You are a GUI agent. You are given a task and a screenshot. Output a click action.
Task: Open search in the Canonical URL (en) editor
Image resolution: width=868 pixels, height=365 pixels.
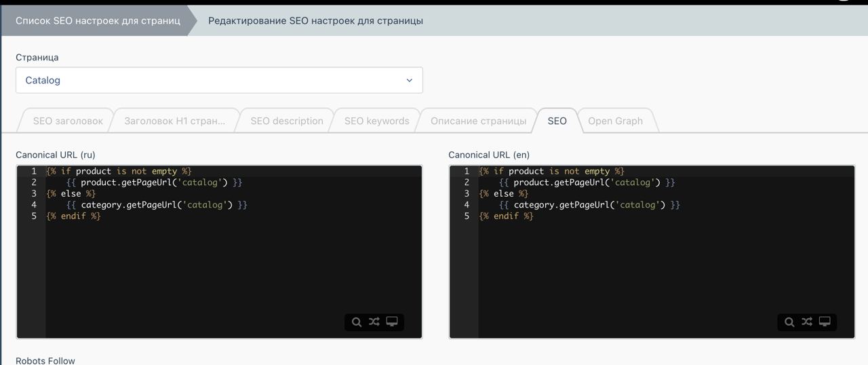(x=789, y=322)
